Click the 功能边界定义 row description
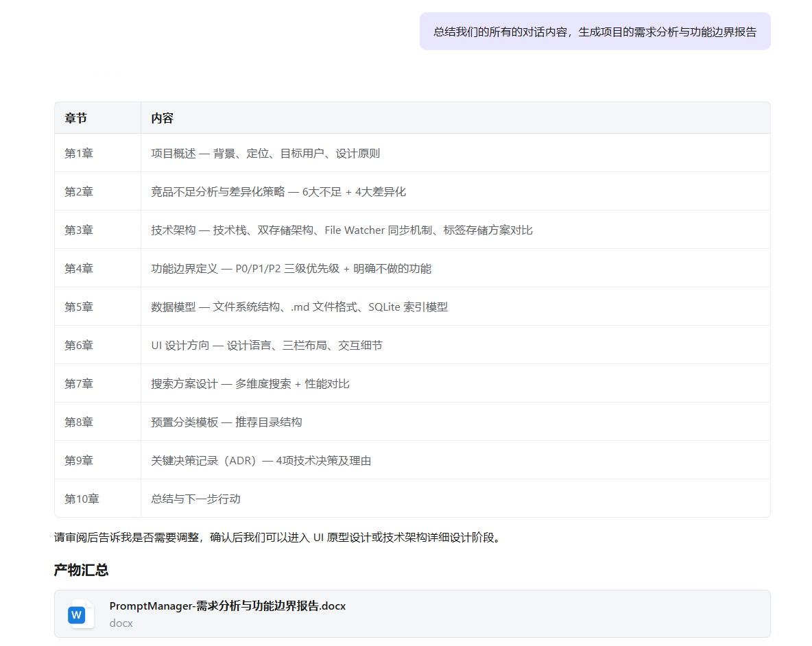The width and height of the screenshot is (812, 646). click(x=291, y=268)
